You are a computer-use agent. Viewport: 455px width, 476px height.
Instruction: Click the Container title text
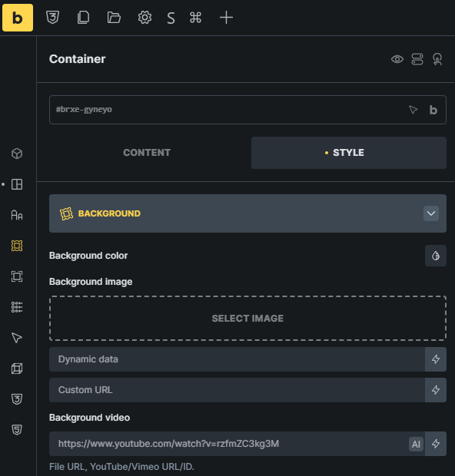(x=77, y=59)
